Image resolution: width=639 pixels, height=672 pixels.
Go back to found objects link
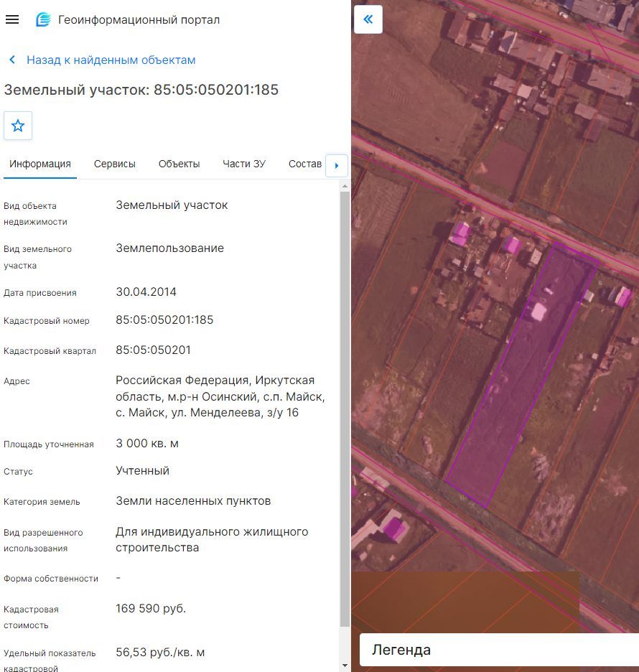tap(111, 60)
